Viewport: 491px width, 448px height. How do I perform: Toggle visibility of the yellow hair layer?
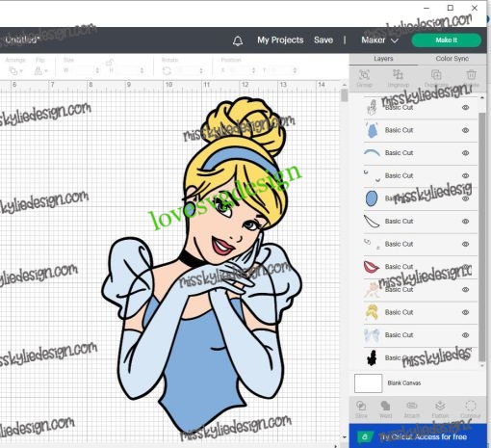click(466, 312)
